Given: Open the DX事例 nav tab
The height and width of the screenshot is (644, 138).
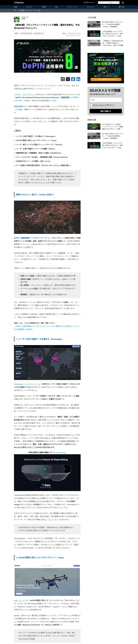Looking at the screenshot, I should 44,7.
